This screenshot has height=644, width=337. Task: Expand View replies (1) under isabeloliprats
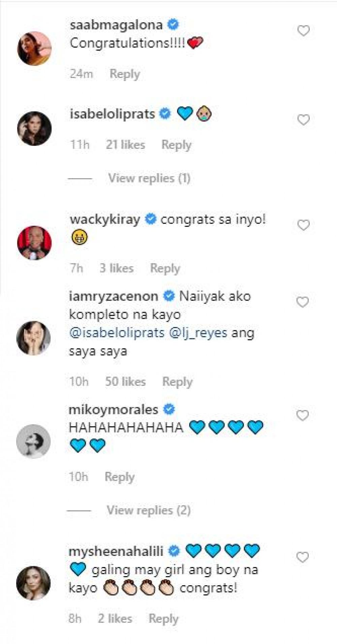tap(149, 178)
